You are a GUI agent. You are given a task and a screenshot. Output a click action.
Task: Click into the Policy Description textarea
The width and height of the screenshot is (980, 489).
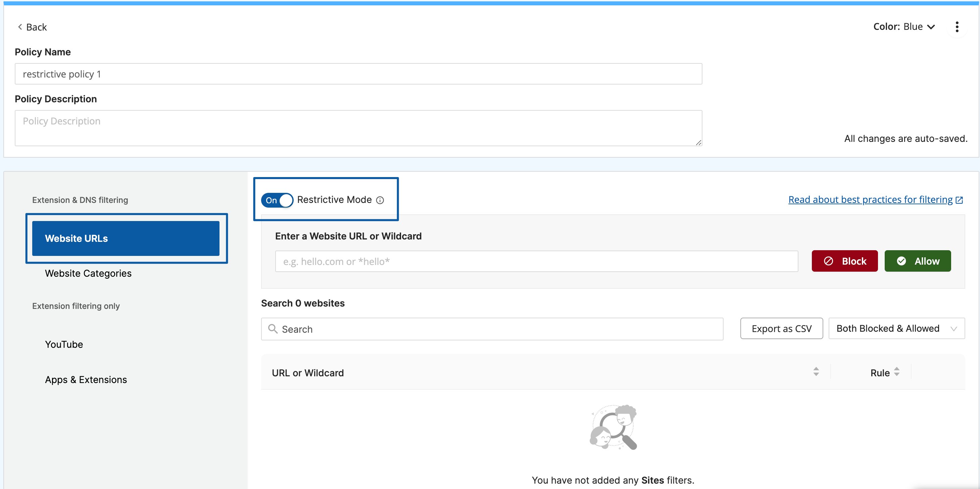click(358, 128)
